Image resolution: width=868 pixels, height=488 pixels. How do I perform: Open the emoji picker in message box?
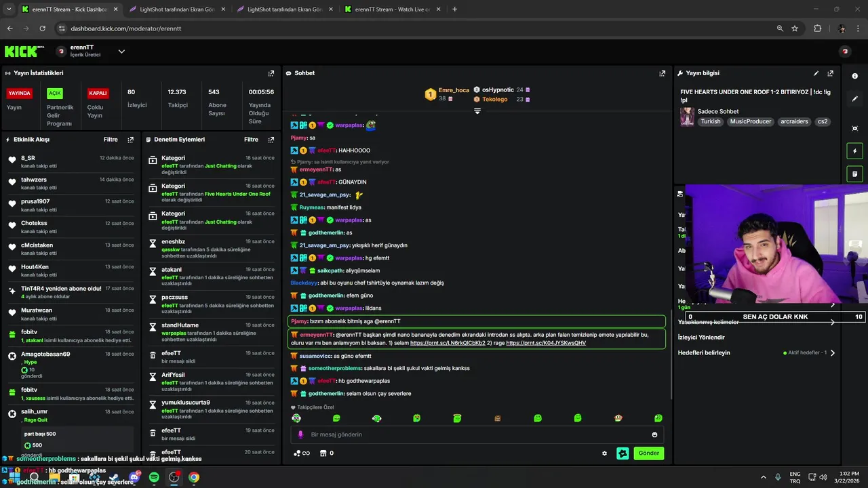pyautogui.click(x=654, y=434)
